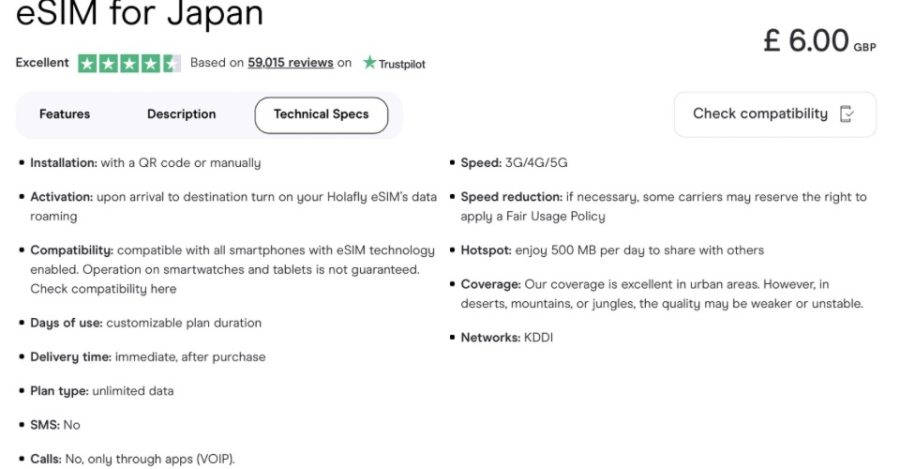Click the phone checkmark compatibility icon
Image resolution: width=900 pixels, height=469 pixels.
click(847, 114)
